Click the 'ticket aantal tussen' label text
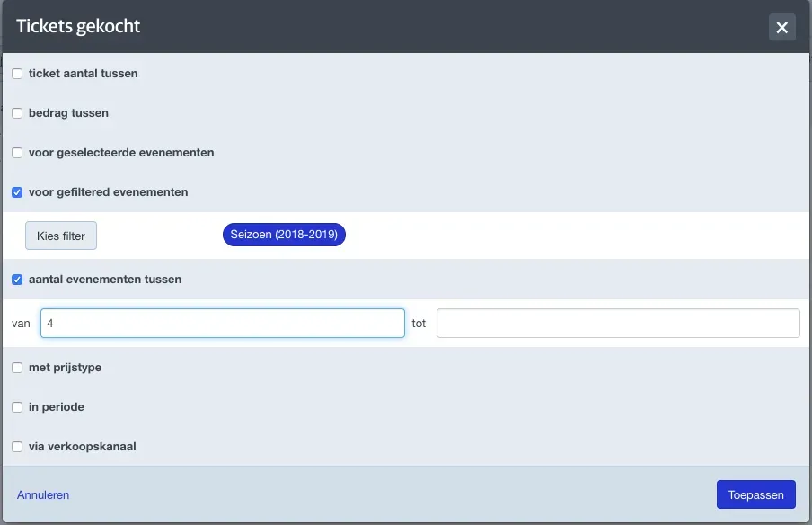812x525 pixels. click(x=84, y=74)
